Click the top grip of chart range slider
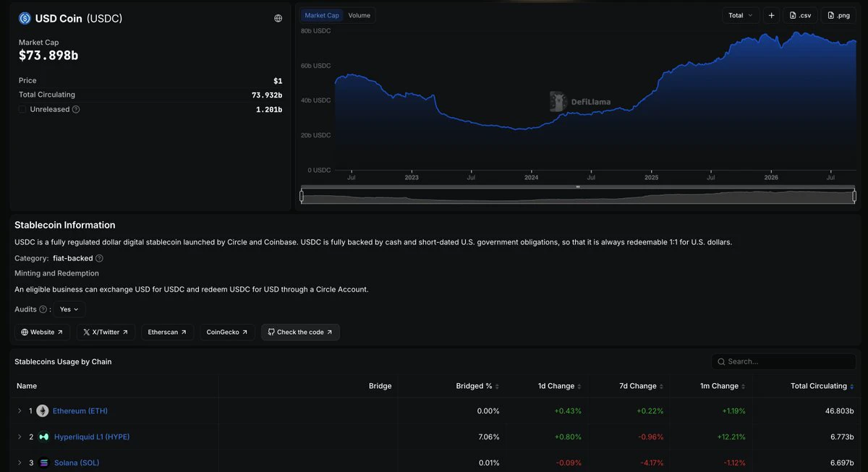 [x=578, y=186]
